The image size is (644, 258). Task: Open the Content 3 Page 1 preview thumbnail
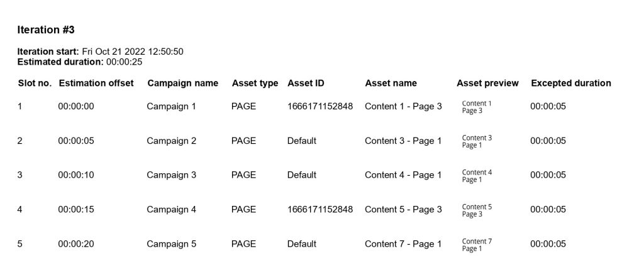pos(477,141)
